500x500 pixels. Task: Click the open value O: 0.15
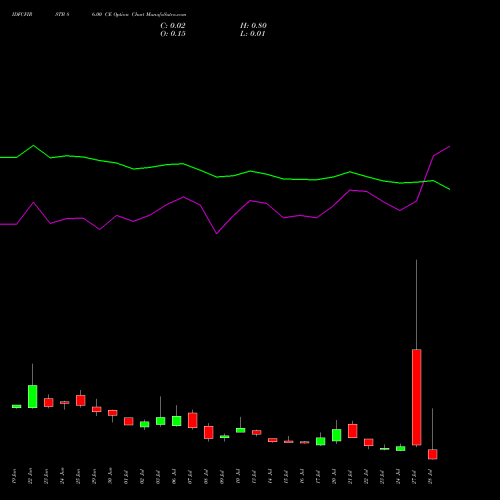click(x=173, y=34)
